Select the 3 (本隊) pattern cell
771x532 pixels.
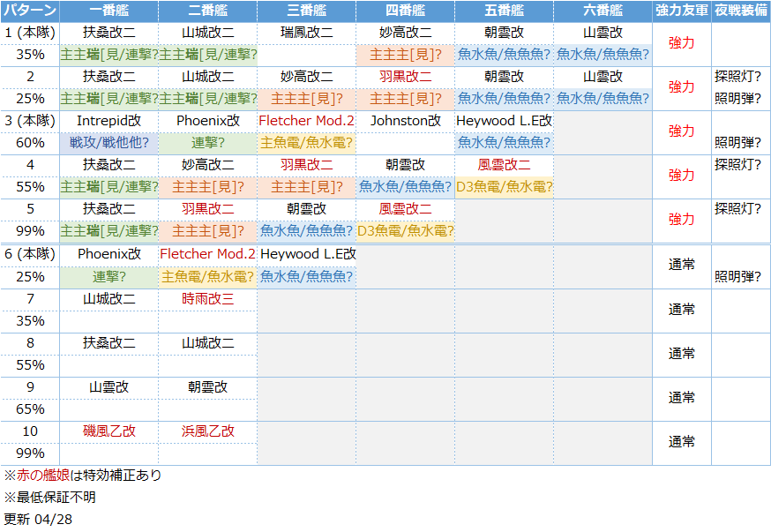click(x=30, y=121)
